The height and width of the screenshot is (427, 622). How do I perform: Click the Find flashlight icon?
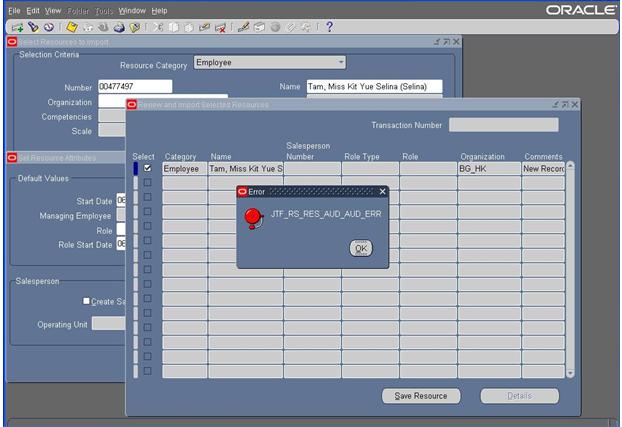click(33, 27)
